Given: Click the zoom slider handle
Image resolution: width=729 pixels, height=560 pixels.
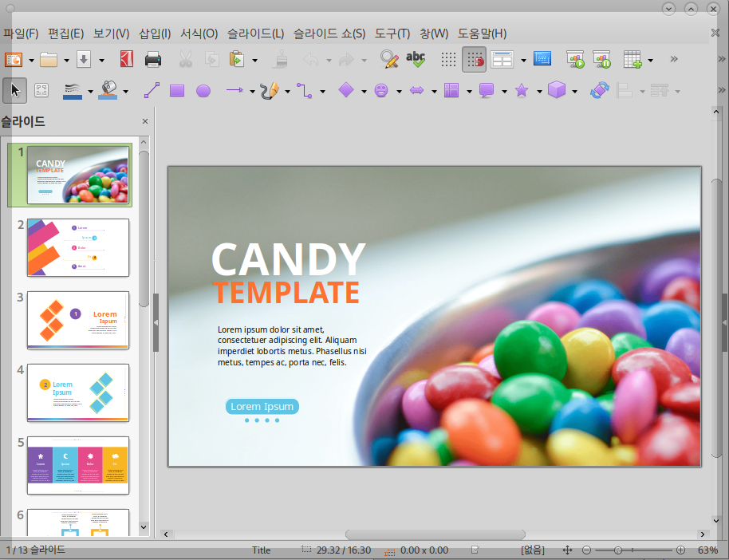Looking at the screenshot, I should pyautogui.click(x=618, y=550).
